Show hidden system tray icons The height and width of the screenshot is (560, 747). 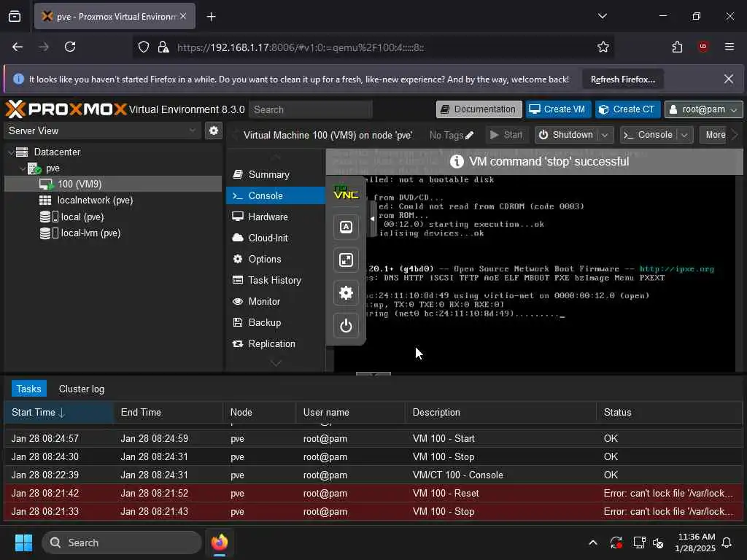click(x=593, y=542)
